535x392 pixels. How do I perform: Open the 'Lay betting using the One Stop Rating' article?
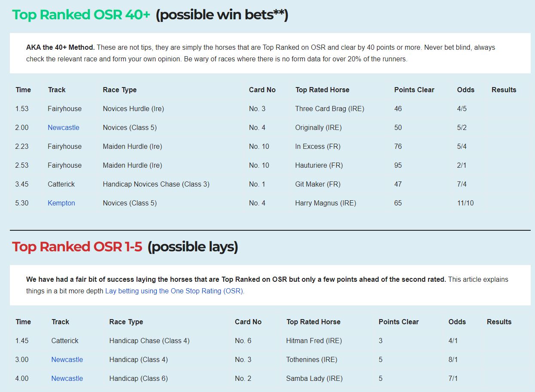pos(174,291)
